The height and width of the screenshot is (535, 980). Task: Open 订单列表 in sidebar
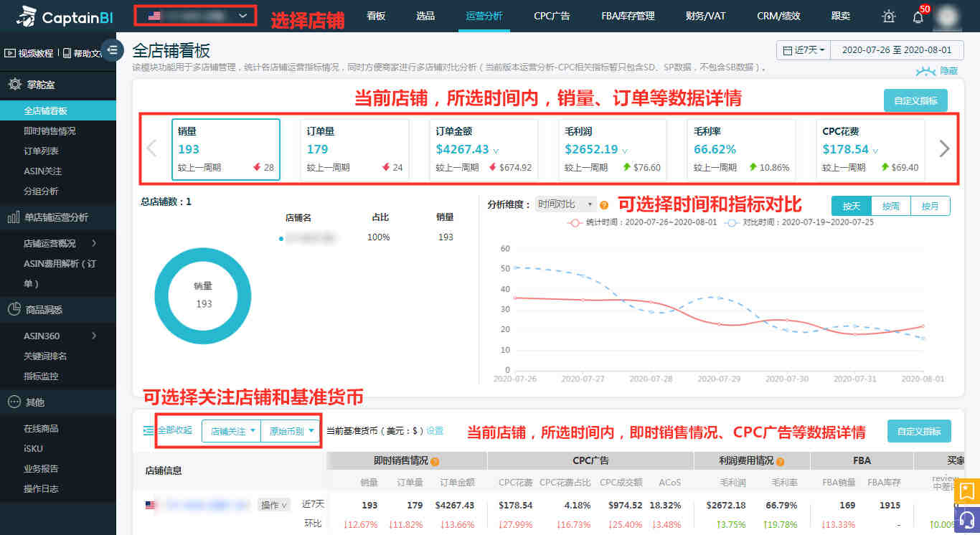click(x=41, y=151)
